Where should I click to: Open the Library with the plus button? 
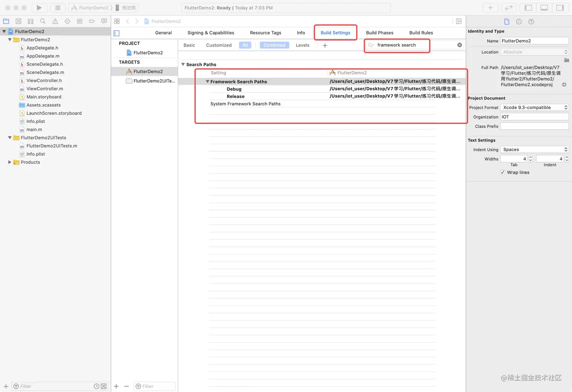490,8
